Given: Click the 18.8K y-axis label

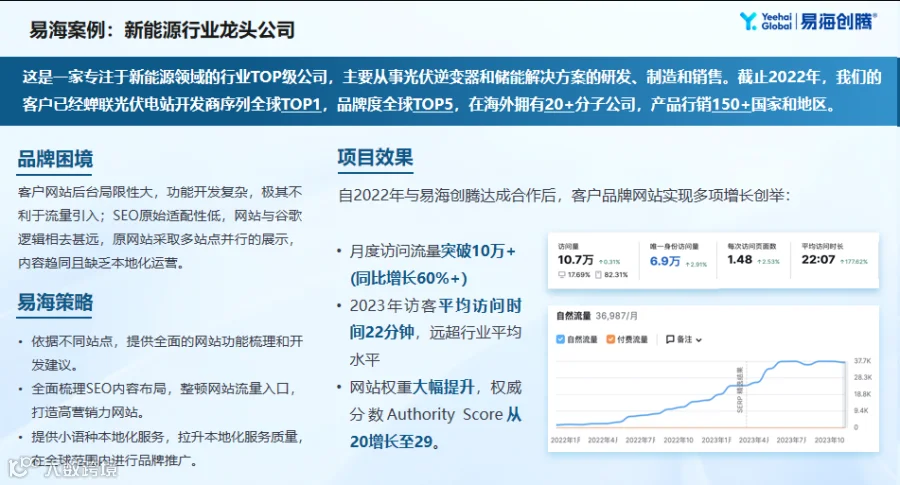Looking at the screenshot, I should [862, 394].
